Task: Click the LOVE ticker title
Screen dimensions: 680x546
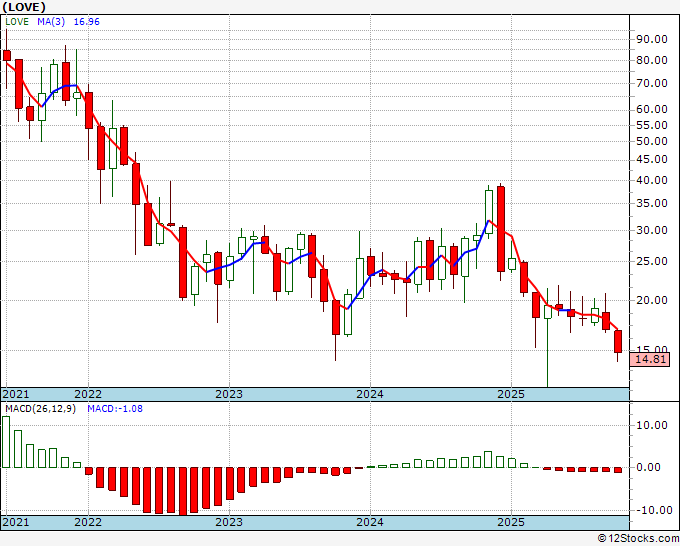Action: click(x=24, y=7)
